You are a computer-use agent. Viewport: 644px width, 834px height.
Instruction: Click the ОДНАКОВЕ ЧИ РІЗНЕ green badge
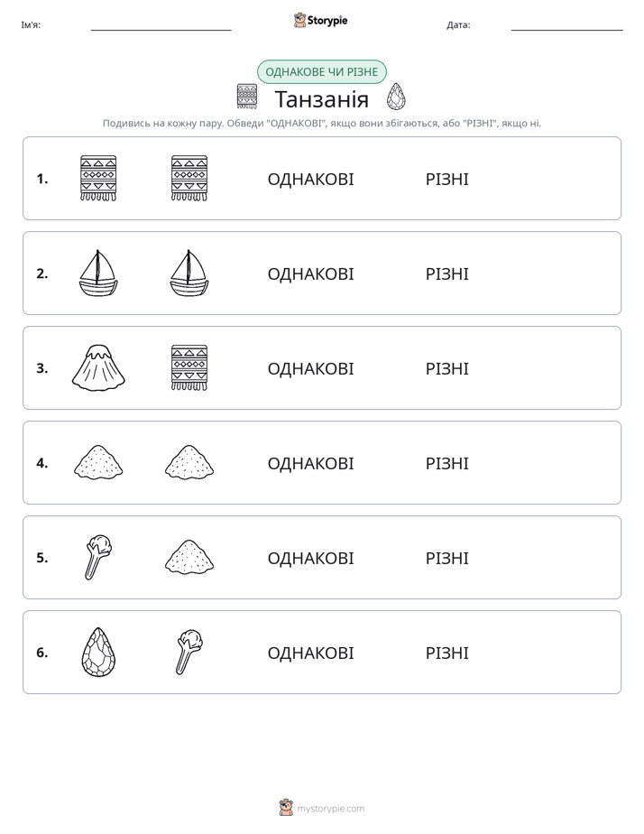coord(321,72)
